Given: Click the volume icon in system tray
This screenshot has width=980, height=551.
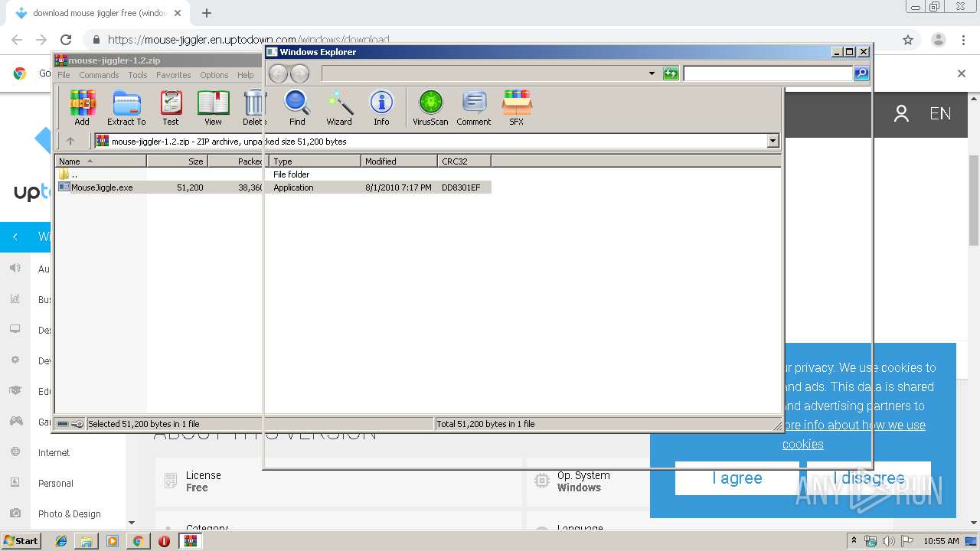Looking at the screenshot, I should coord(888,541).
